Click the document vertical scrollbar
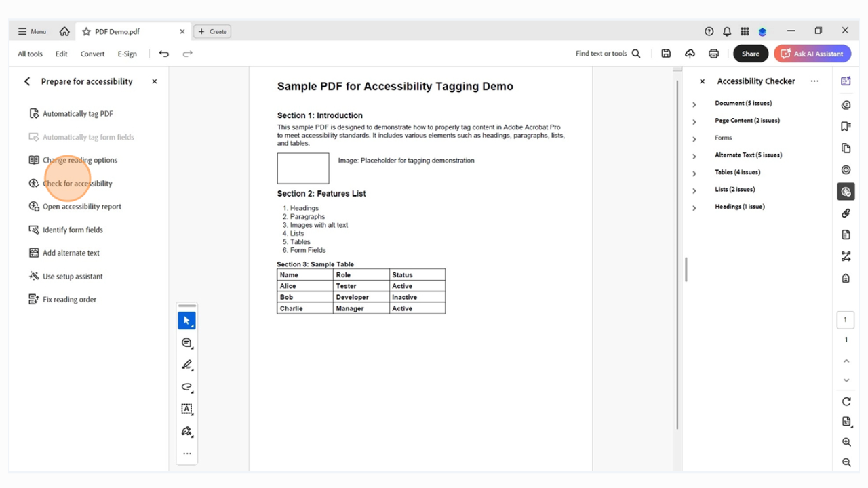Image resolution: width=868 pixels, height=488 pixels. coord(677,254)
